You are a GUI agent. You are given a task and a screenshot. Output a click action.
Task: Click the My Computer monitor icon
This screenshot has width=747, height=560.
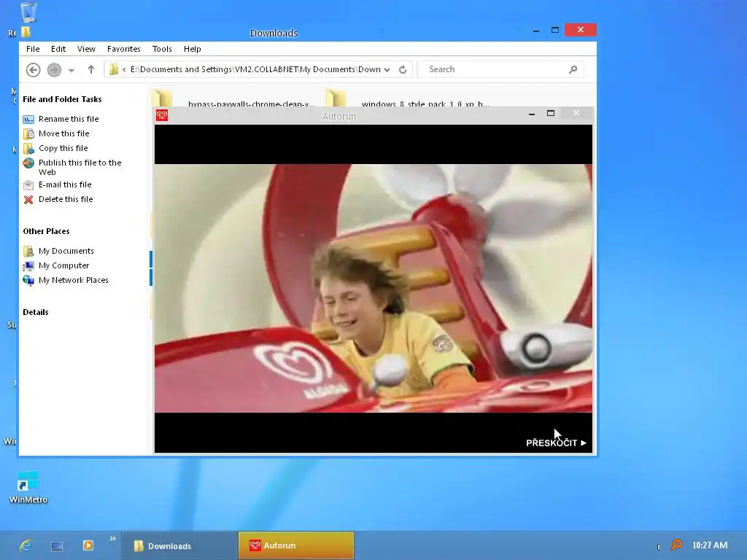(28, 265)
